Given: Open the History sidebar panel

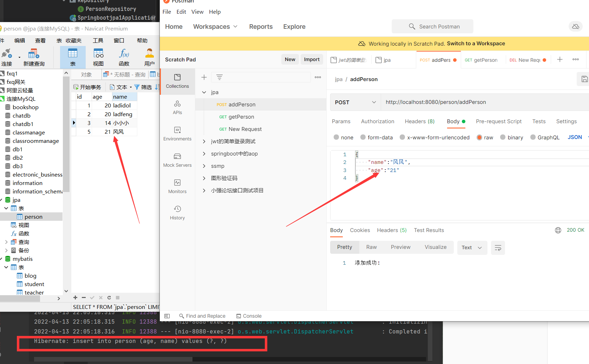Looking at the screenshot, I should click(x=177, y=213).
